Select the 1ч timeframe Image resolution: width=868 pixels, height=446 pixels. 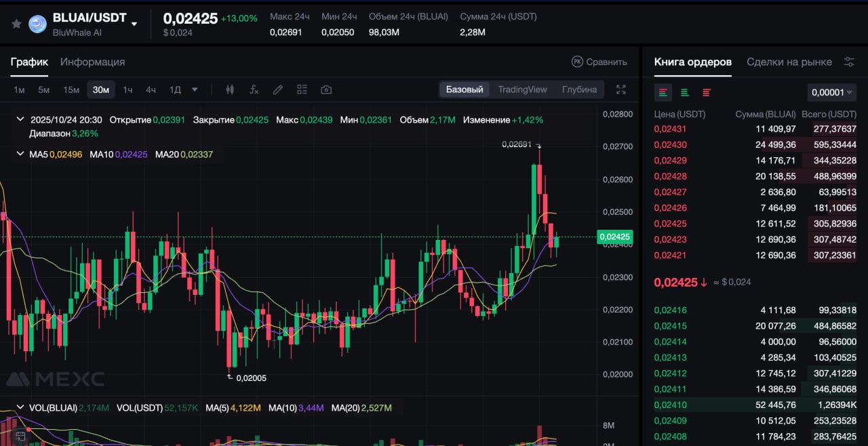click(127, 89)
